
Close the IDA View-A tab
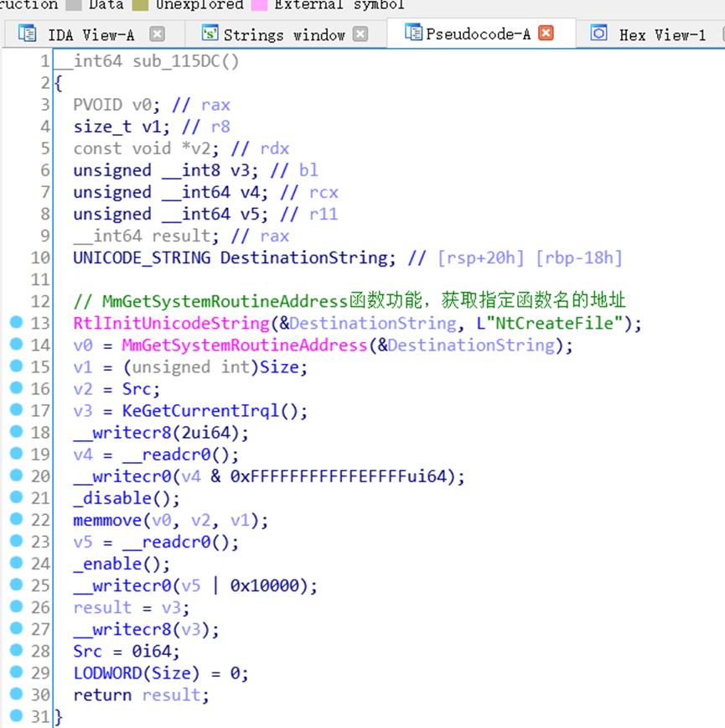click(158, 34)
